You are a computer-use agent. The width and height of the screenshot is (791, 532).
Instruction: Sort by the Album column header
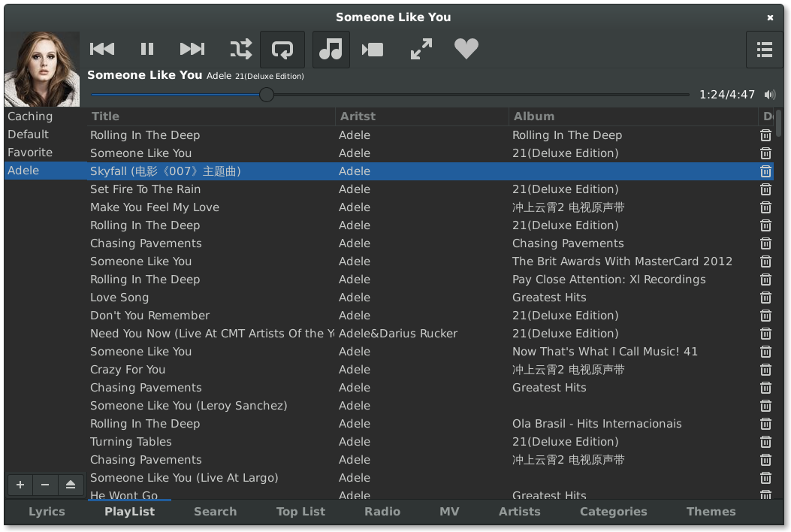(x=633, y=116)
